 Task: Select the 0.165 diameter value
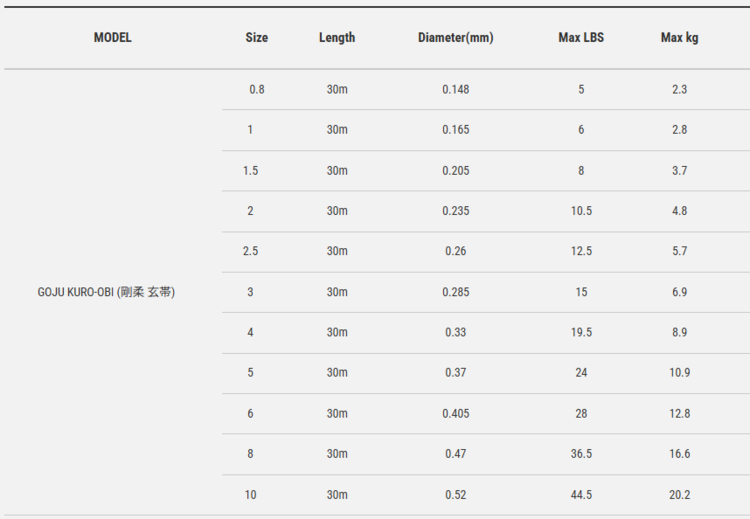455,130
